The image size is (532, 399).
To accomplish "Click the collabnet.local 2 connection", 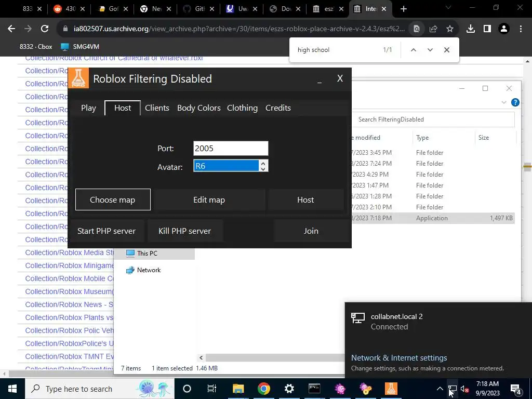I will (437, 321).
